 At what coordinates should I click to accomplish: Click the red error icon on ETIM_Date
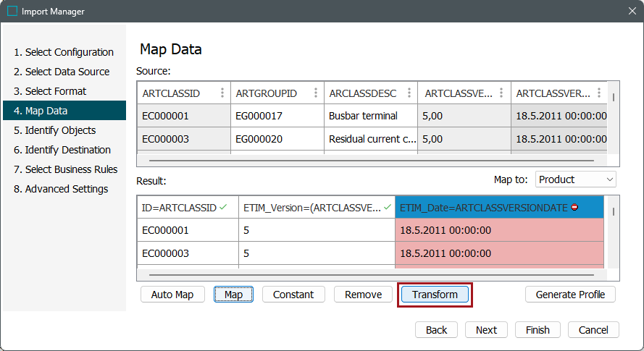pyautogui.click(x=574, y=208)
